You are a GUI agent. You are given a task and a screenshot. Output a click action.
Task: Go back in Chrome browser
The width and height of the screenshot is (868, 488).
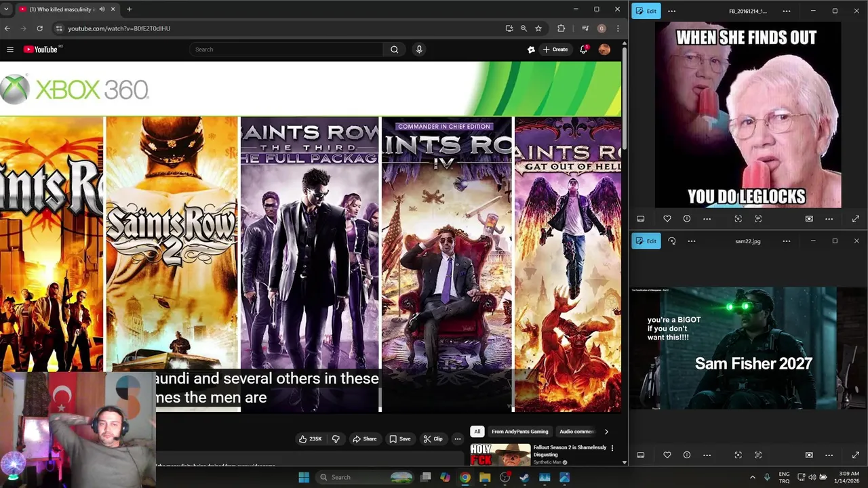click(7, 28)
